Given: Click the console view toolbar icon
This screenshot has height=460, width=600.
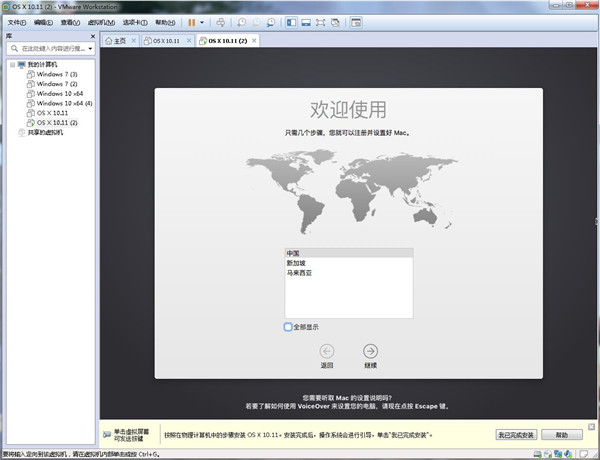Looking at the screenshot, I should (356, 23).
